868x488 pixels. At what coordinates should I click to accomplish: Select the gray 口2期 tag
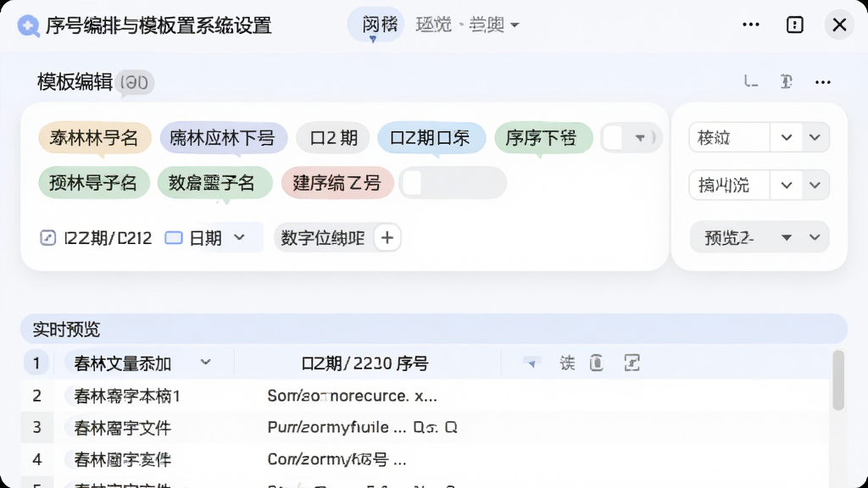pyautogui.click(x=332, y=138)
